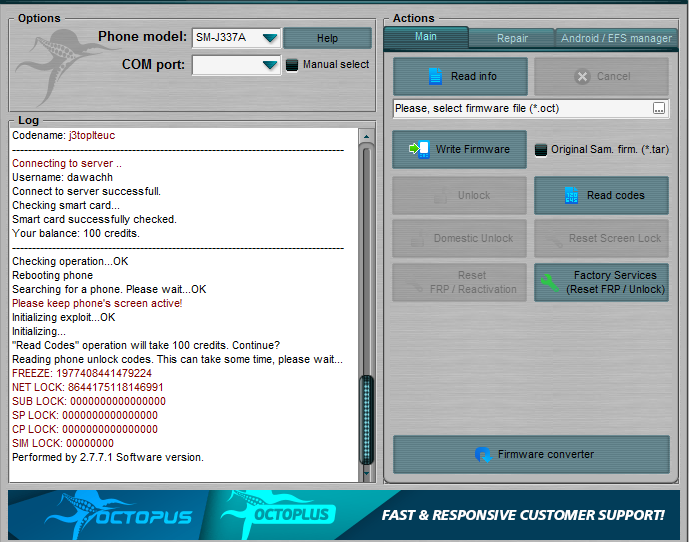Viewport: 689px width, 542px height.
Task: Click the Read info document icon
Action: (435, 76)
